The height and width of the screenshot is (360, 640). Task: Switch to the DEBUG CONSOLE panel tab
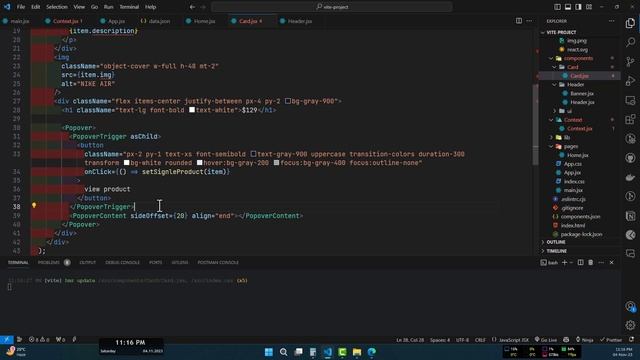tap(122, 262)
